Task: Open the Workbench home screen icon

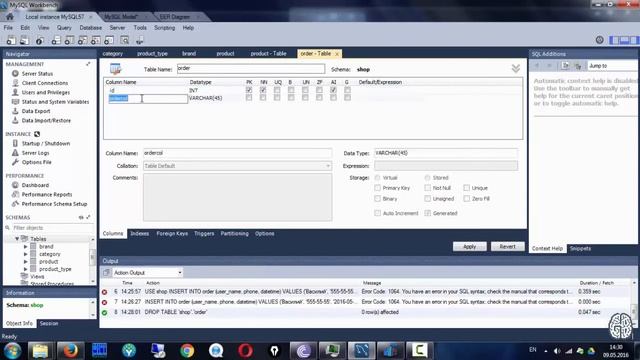Action: point(9,17)
